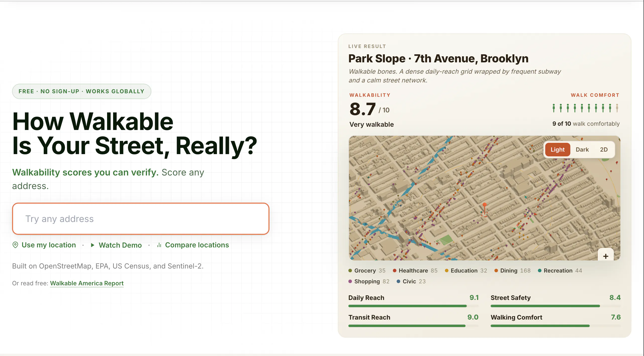Switch map to Light mode

558,150
